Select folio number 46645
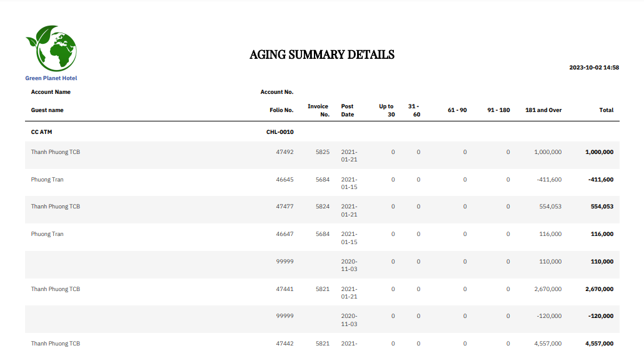 click(284, 180)
